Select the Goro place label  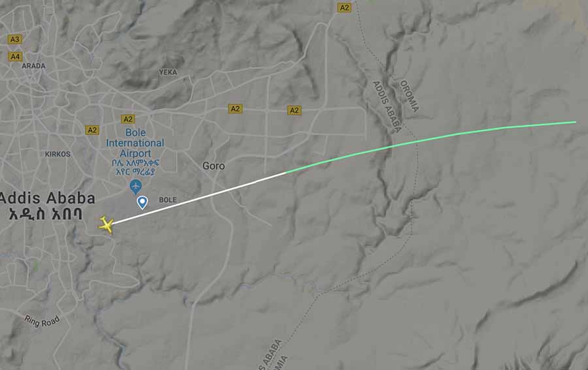[214, 166]
